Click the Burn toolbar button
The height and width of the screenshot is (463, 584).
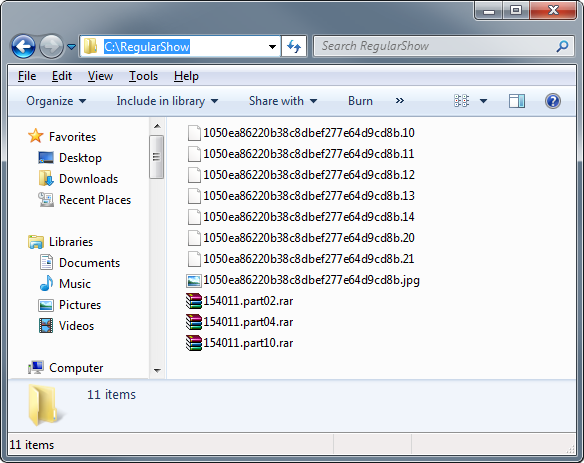[360, 101]
